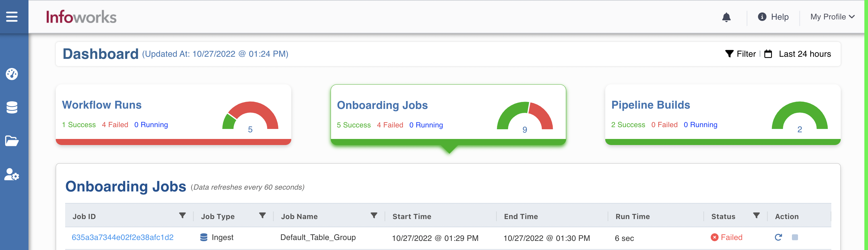Click Pipeline Builds 0 Failed count
The width and height of the screenshot is (868, 250).
(664, 125)
